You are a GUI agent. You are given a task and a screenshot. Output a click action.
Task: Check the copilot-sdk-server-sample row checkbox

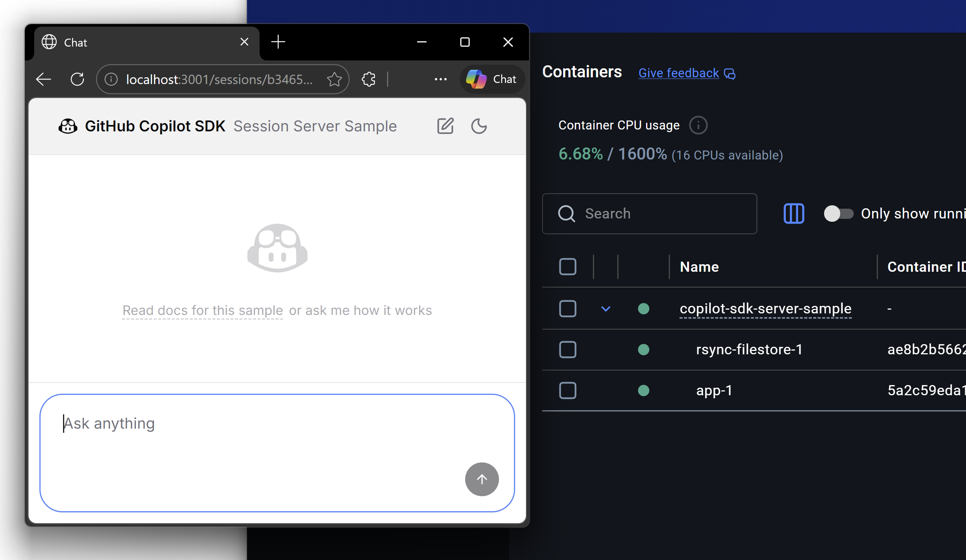[x=567, y=309]
